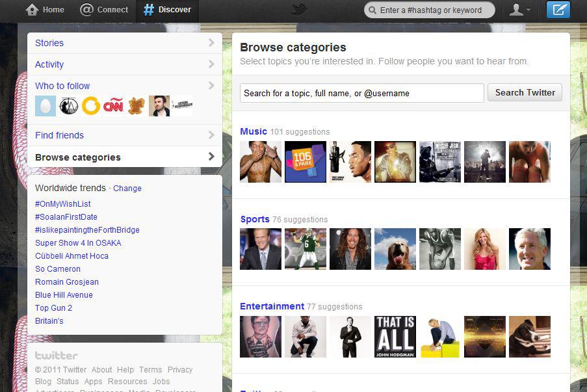Click the compose new tweet icon

point(558,10)
